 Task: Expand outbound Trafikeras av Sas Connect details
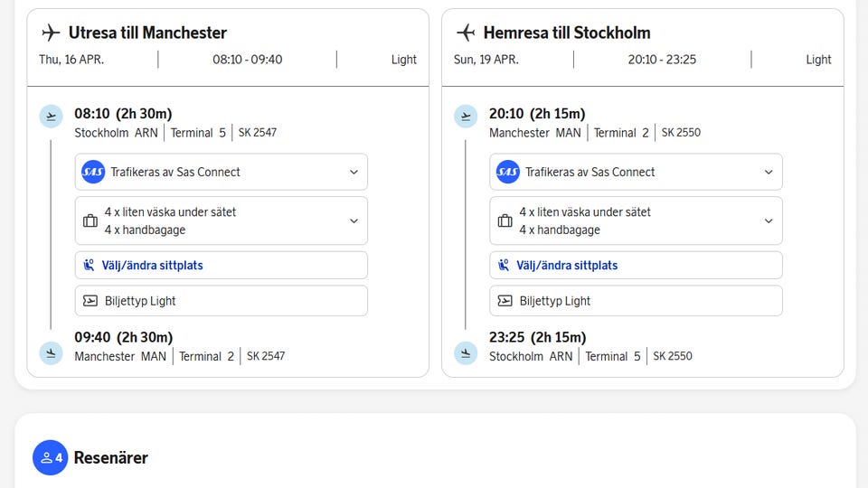click(x=354, y=172)
